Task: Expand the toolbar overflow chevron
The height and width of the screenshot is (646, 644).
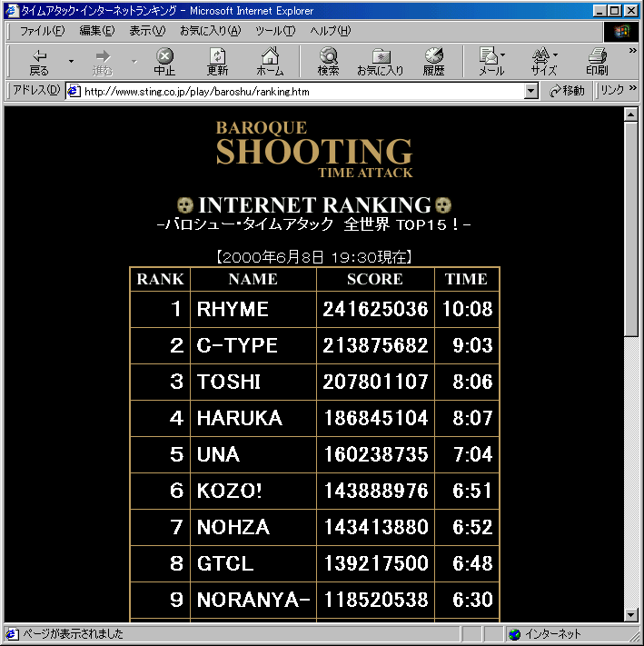Action: (632, 50)
